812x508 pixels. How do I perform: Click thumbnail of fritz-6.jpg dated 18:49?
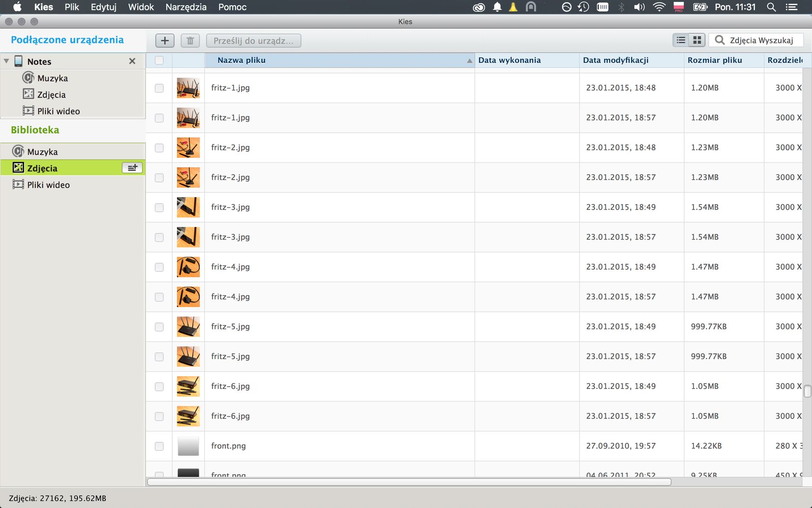point(188,386)
